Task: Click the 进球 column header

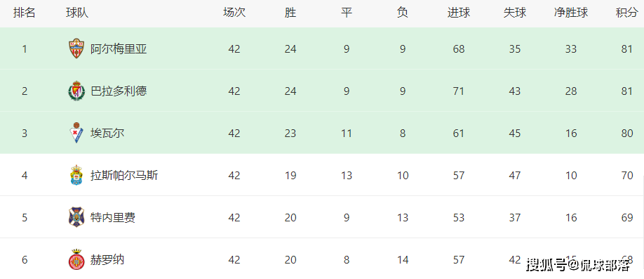Action: click(x=459, y=13)
